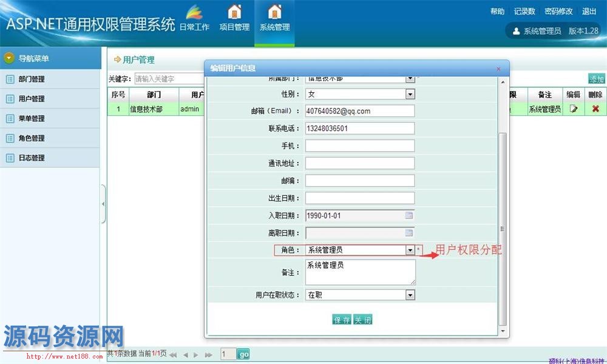This screenshot has width=607, height=364.
Task: Click the 关键字 search input
Action: pos(169,78)
